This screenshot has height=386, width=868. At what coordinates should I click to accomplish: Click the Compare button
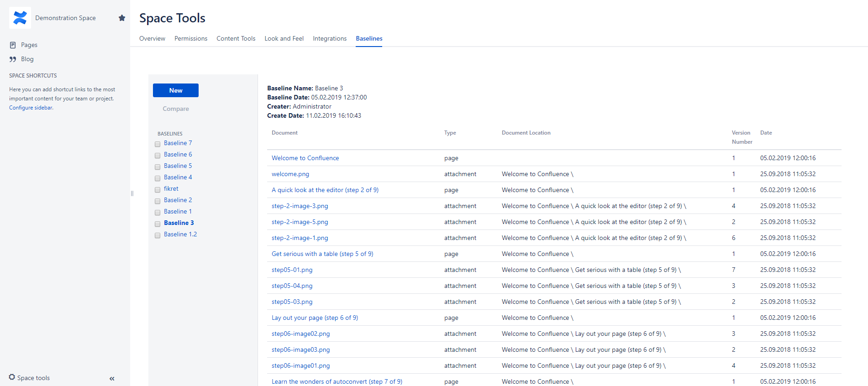pyautogui.click(x=176, y=109)
